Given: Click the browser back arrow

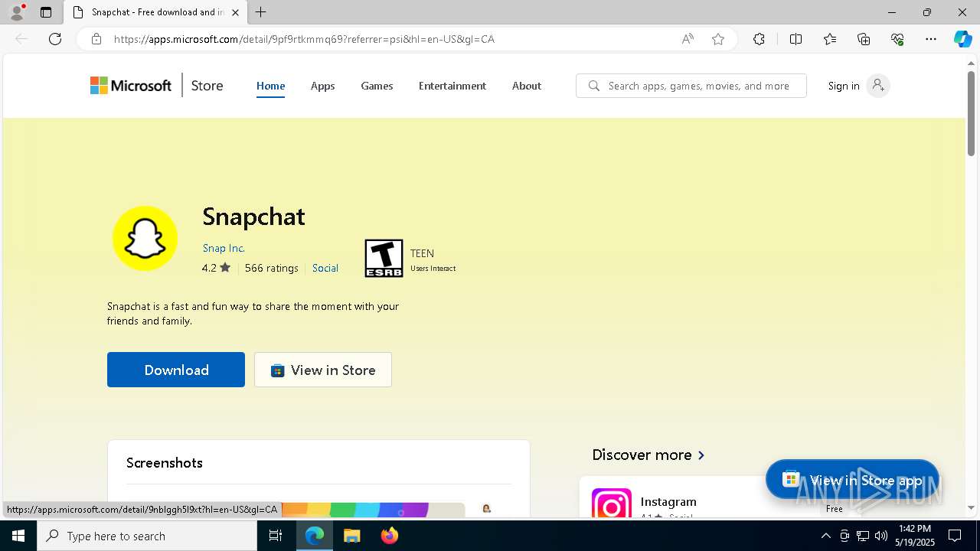Looking at the screenshot, I should point(21,39).
